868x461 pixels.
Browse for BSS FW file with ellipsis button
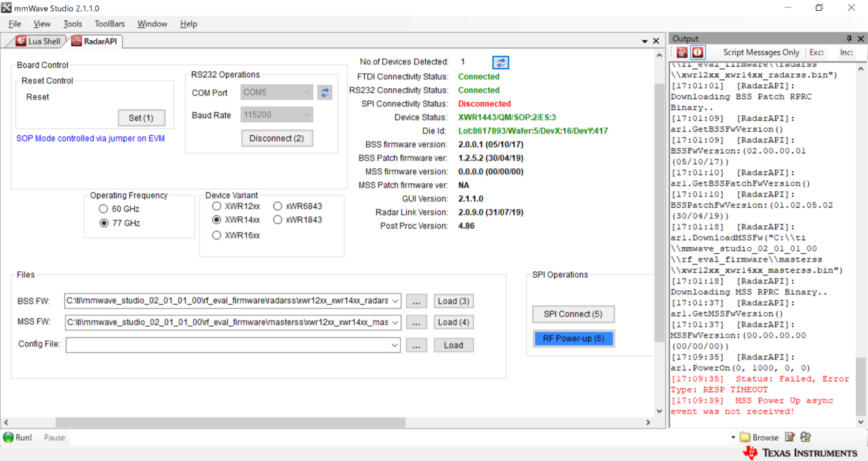(x=417, y=301)
